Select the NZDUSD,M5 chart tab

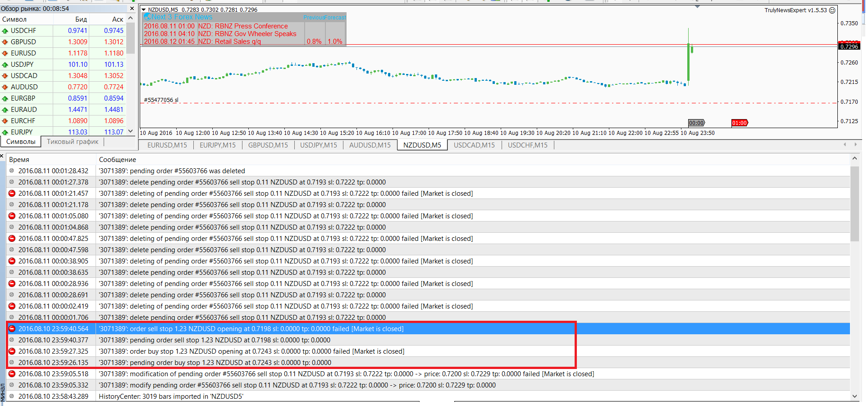click(x=422, y=145)
